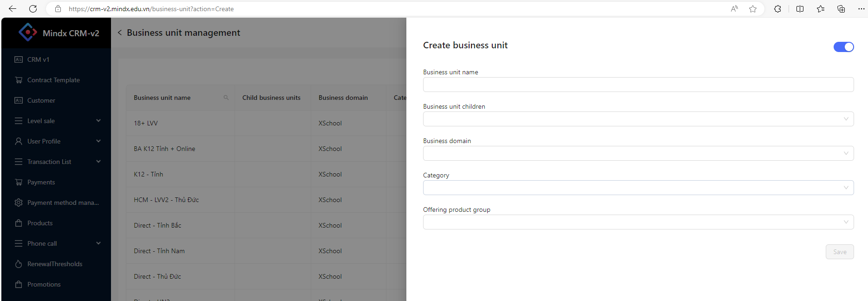Click the User Profile person icon
Image resolution: width=868 pixels, height=301 pixels.
tap(19, 141)
